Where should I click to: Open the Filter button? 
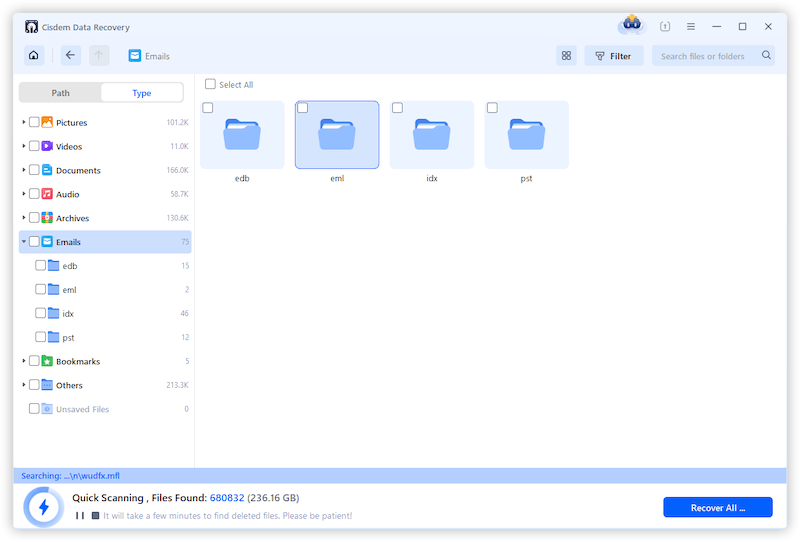[614, 56]
